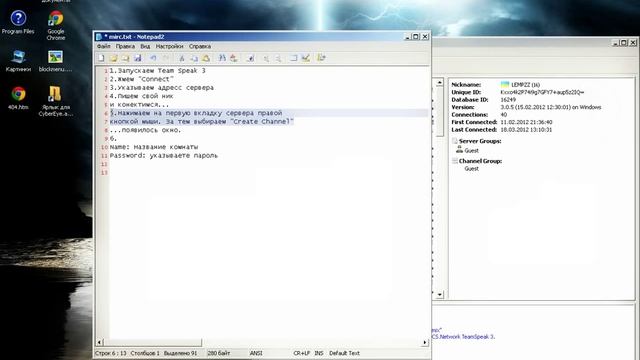Image resolution: width=640 pixels, height=360 pixels.
Task: Click the Guest entry under Server Groups
Action: coord(471,151)
